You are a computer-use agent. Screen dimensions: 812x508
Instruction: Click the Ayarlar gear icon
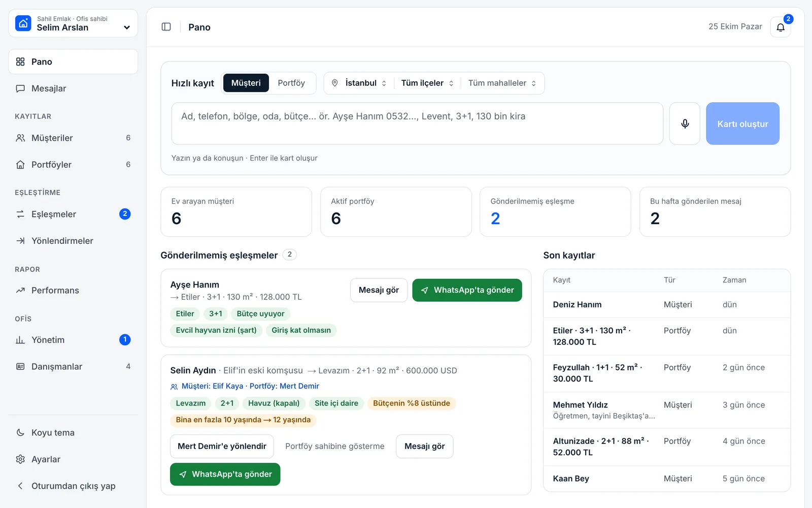click(x=20, y=459)
